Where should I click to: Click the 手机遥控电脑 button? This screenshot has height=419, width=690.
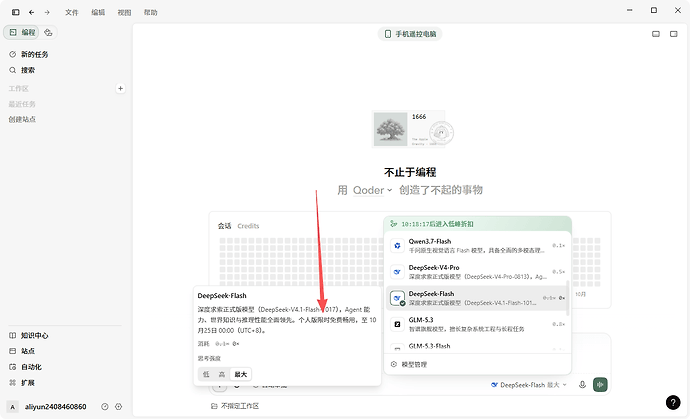pos(410,34)
